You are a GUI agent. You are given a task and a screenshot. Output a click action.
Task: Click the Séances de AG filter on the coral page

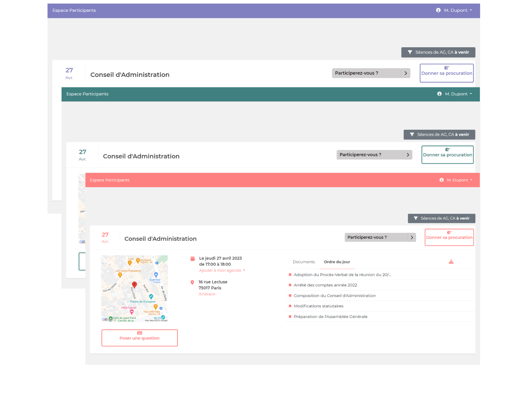(x=441, y=218)
